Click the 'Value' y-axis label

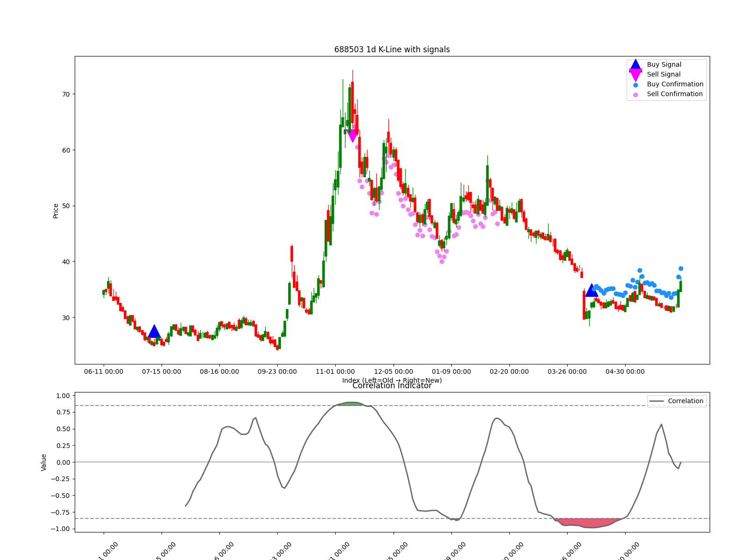[44, 462]
